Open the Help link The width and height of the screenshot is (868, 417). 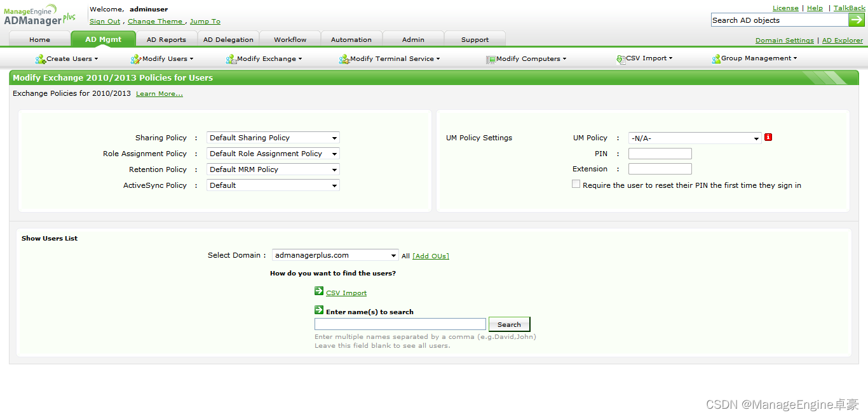815,8
